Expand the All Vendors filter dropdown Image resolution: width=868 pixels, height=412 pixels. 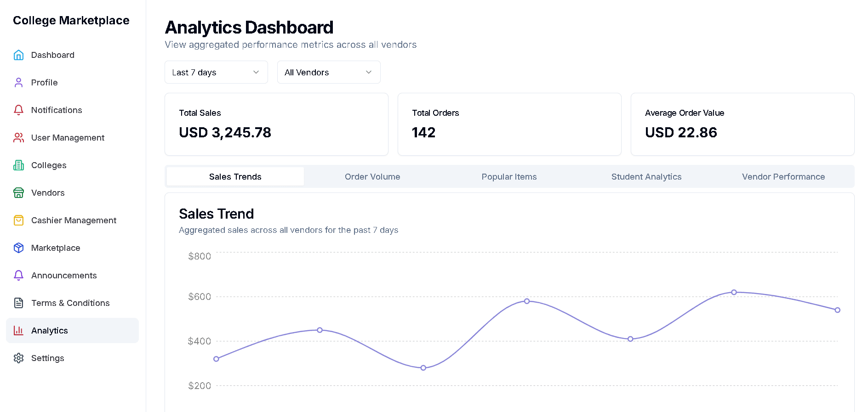click(329, 73)
